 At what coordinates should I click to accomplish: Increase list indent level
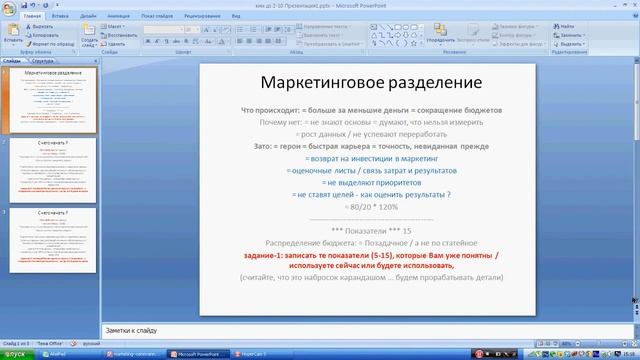pos(278,30)
